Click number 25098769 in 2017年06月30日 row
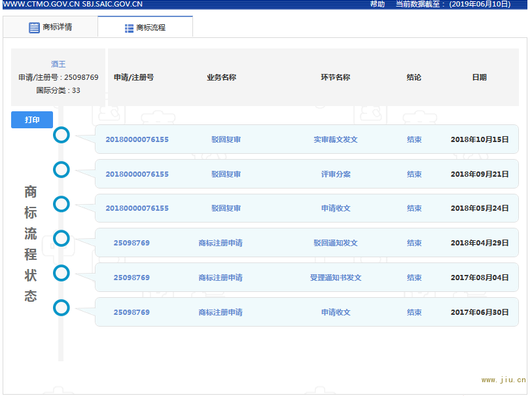 pyautogui.click(x=132, y=312)
